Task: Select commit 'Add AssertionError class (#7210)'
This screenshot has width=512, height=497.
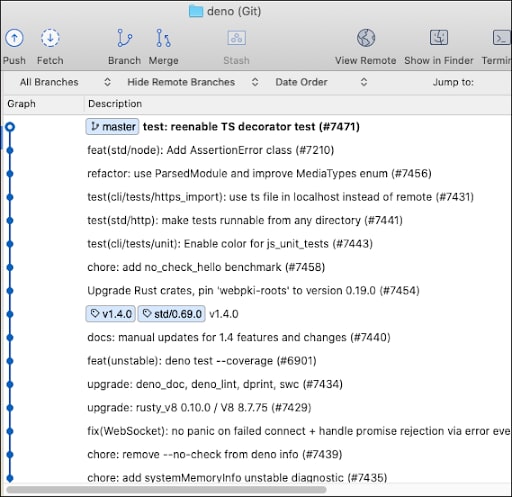Action: (210, 150)
